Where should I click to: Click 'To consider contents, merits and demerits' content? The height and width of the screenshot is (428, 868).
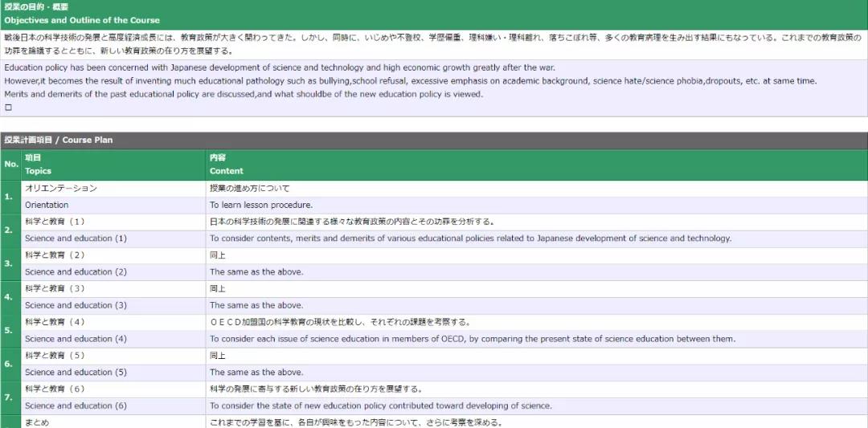coord(536,238)
